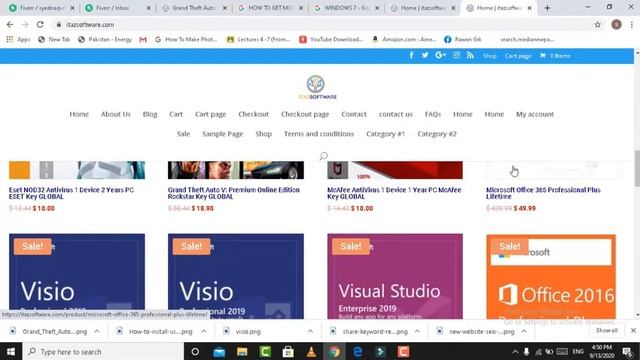This screenshot has width=640, height=360.
Task: Click the itazsoftware site logo
Action: click(x=317, y=87)
